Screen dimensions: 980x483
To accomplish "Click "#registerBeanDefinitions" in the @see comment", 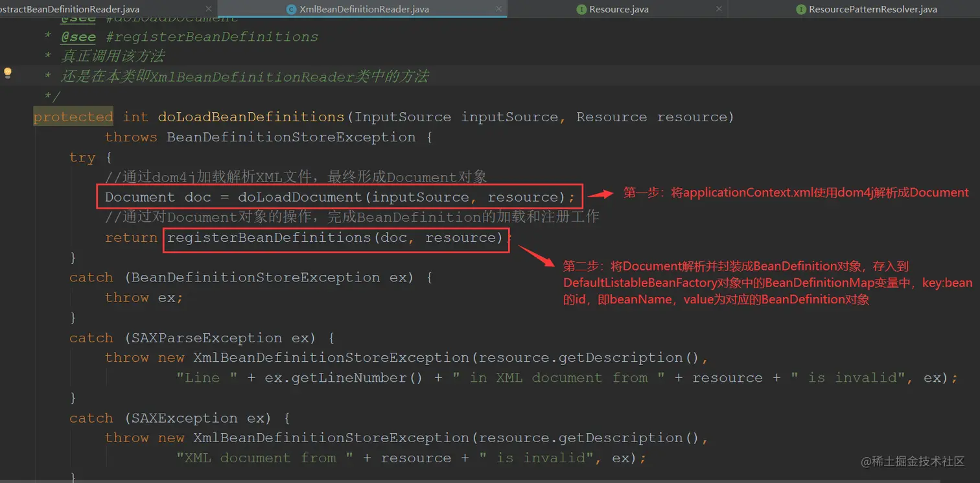I will coord(212,37).
